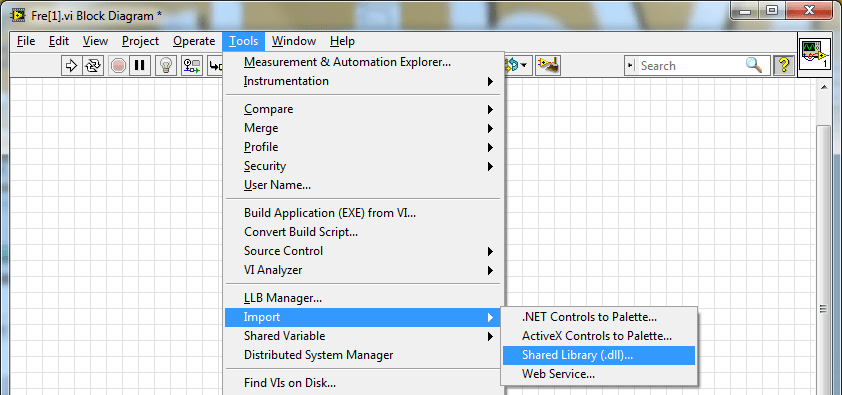Click the vertical scrollbar thumb

tap(824, 260)
